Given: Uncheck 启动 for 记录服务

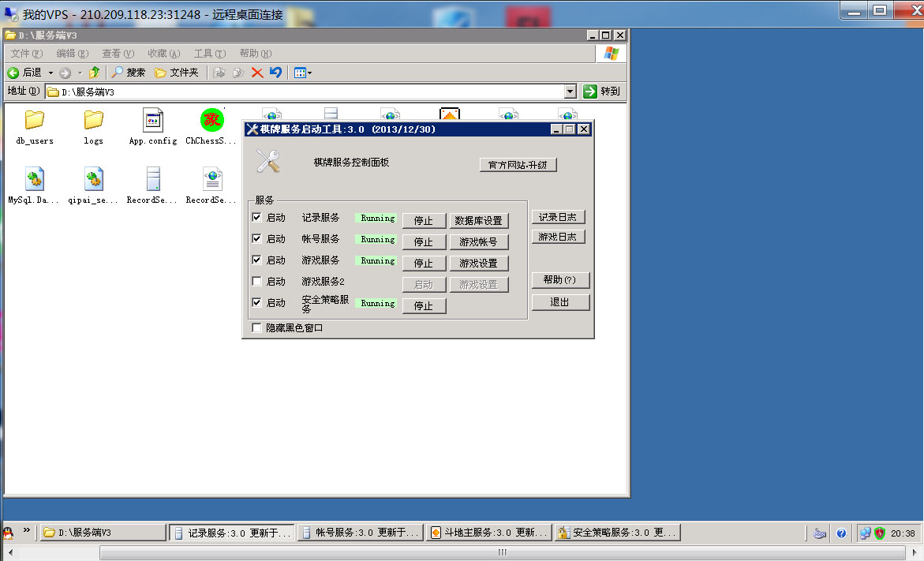Looking at the screenshot, I should [x=256, y=217].
